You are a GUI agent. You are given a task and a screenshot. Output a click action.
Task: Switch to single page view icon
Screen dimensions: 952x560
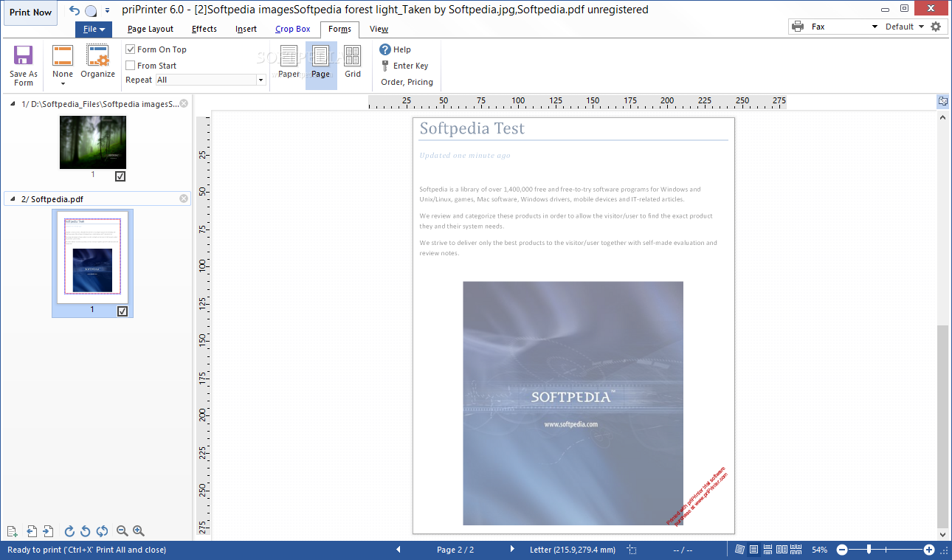point(754,550)
